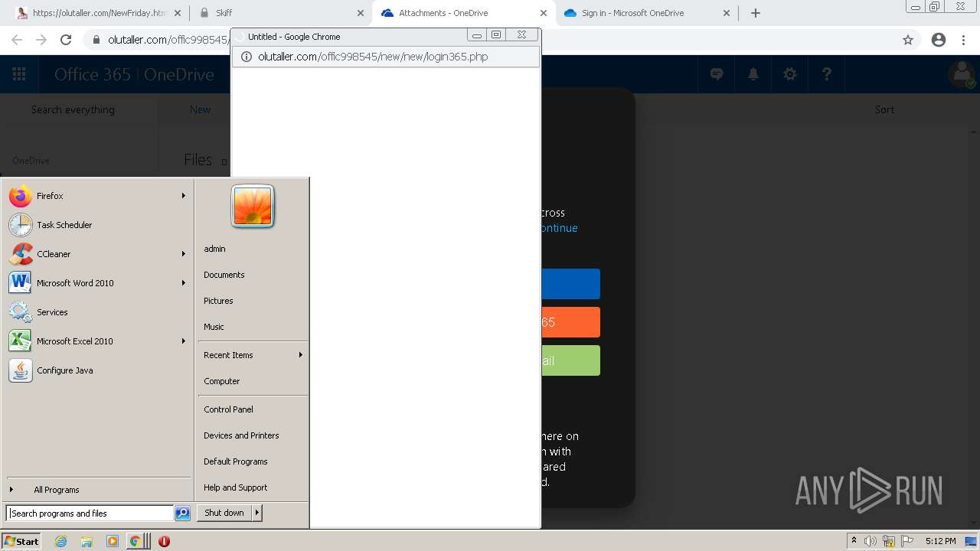Image resolution: width=980 pixels, height=551 pixels.
Task: Open Firefox from the Start menu
Action: tap(97, 196)
